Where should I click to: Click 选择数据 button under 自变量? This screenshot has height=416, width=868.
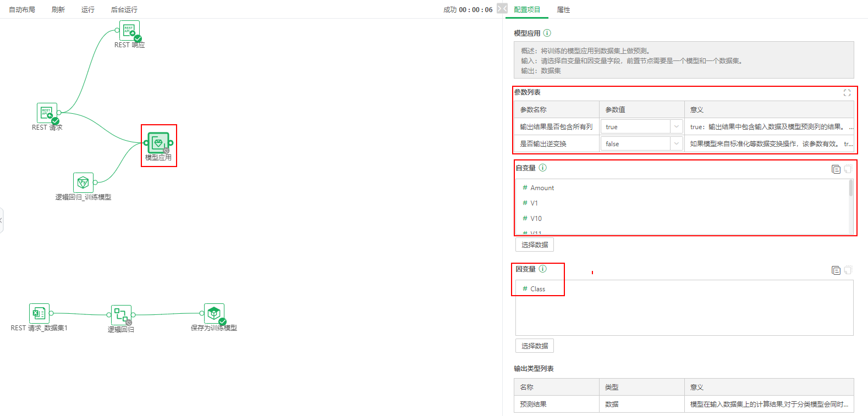point(535,245)
